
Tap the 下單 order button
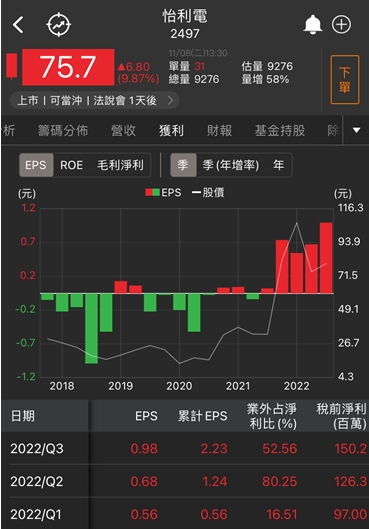click(x=344, y=80)
